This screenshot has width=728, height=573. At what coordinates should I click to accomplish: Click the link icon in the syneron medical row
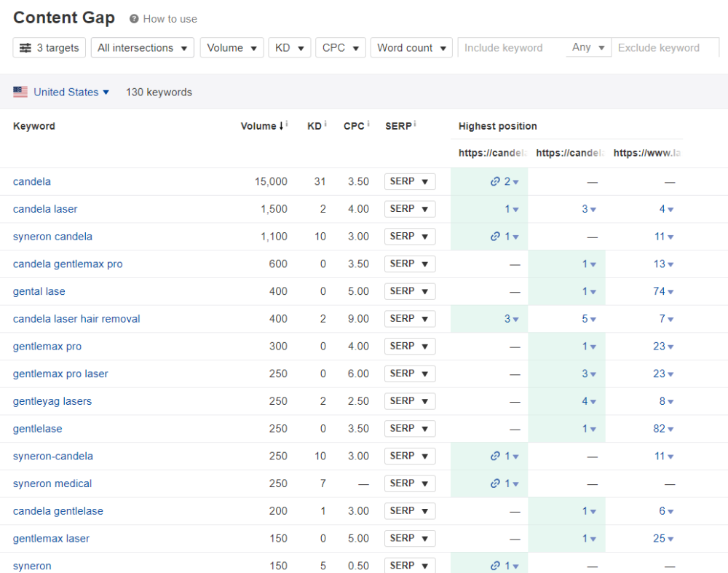495,483
